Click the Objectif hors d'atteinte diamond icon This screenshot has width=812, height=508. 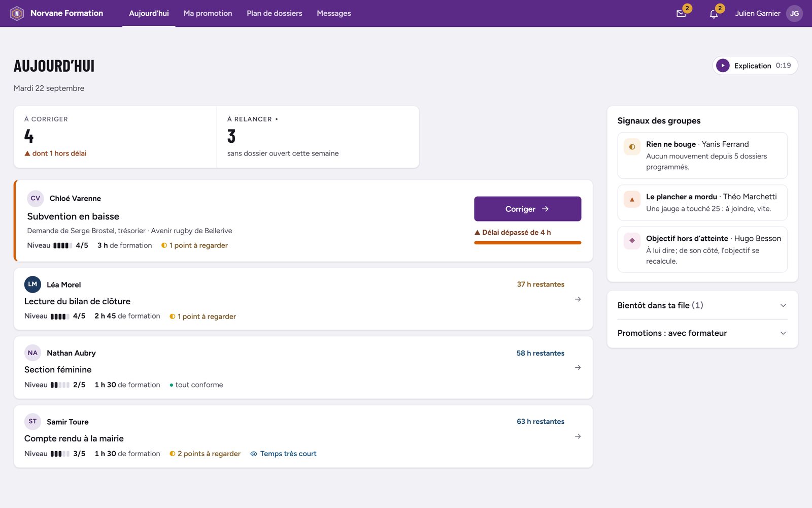click(632, 241)
